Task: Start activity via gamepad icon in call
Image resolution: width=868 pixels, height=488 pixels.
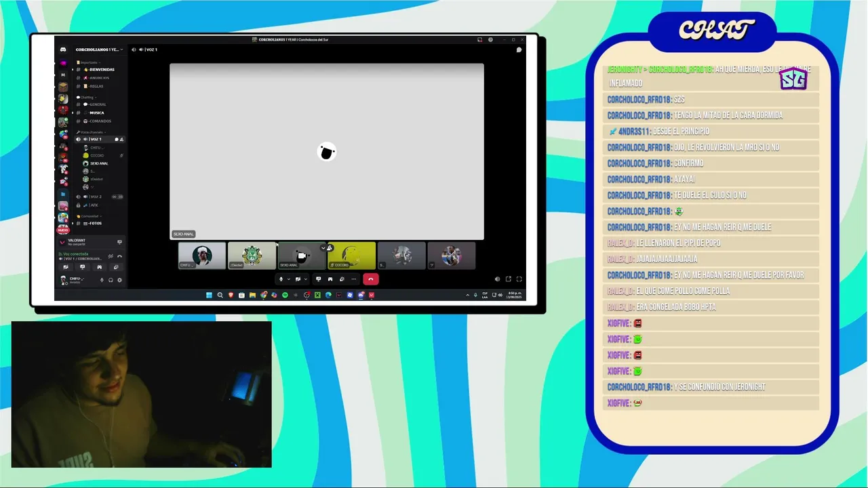Action: coord(330,279)
